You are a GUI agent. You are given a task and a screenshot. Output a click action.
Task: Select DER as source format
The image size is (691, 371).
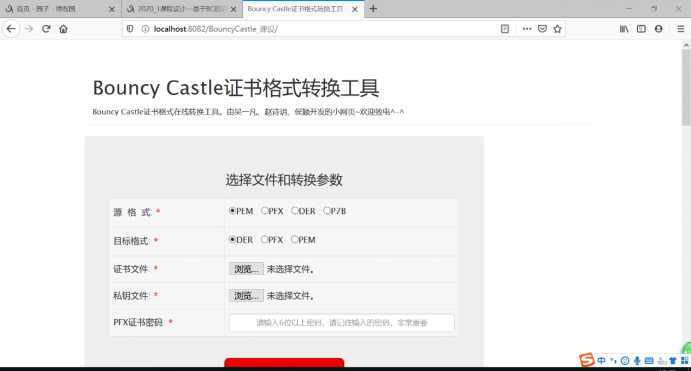(294, 211)
